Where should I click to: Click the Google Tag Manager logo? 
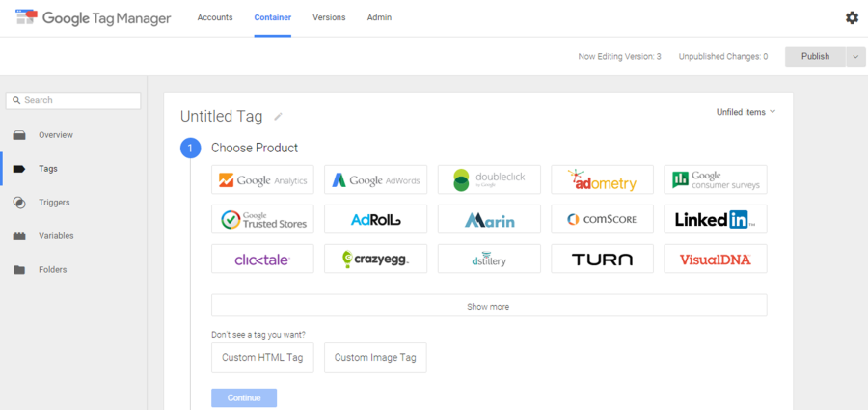coord(93,17)
